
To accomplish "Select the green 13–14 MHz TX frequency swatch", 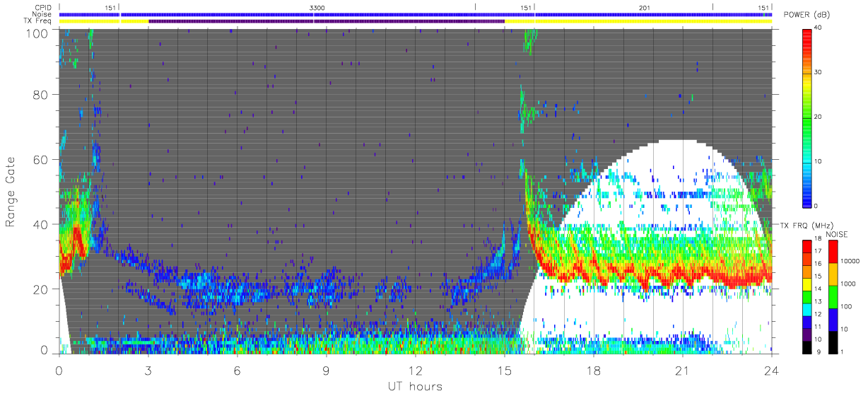I will (807, 296).
